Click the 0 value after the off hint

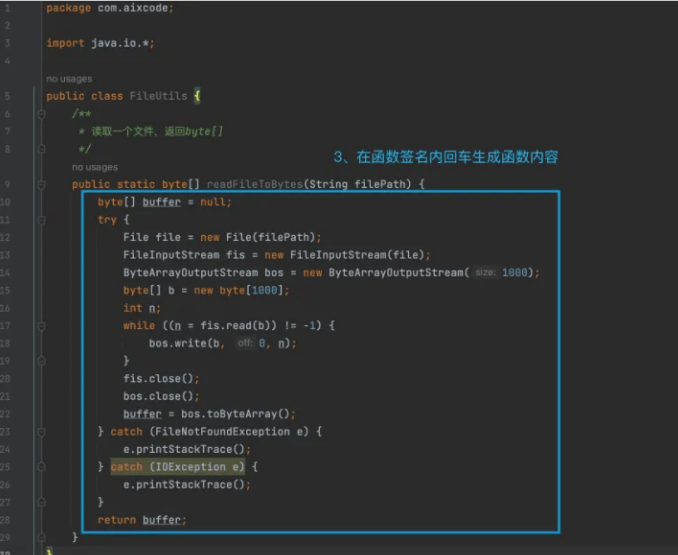262,344
